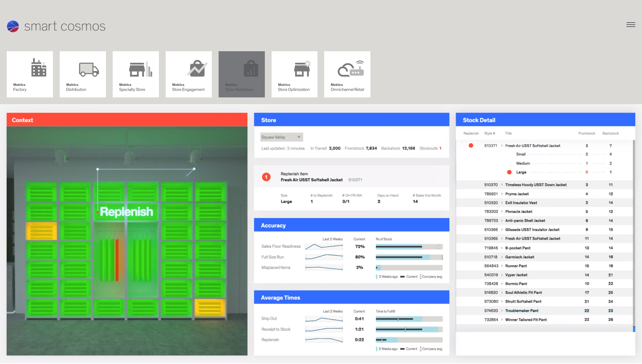Toggle the replenish dot for item 510371
The height and width of the screenshot is (364, 642).
pos(471,146)
